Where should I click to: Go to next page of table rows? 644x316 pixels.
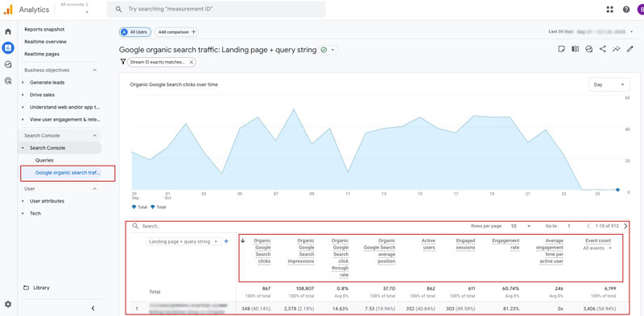[625, 226]
